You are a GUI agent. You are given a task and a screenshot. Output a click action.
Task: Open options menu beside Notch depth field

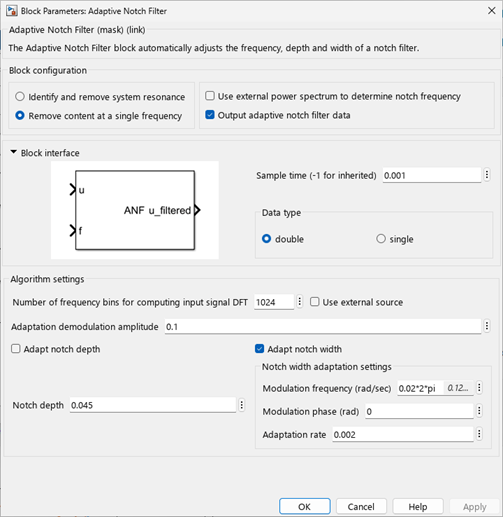(241, 405)
